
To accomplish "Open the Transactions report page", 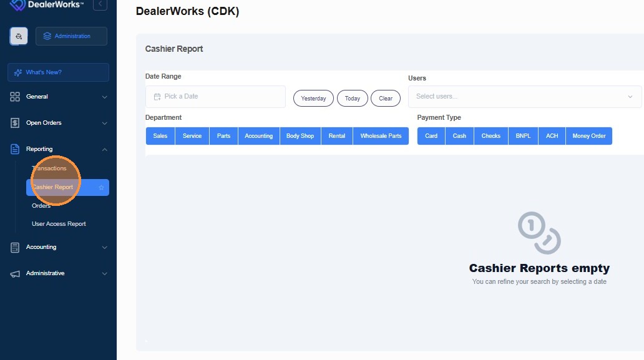I will pyautogui.click(x=49, y=168).
